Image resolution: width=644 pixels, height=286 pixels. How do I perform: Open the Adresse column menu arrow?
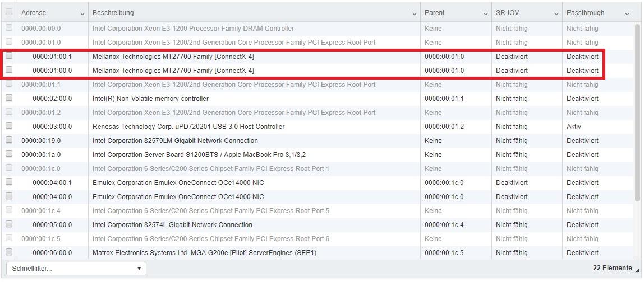(82, 13)
